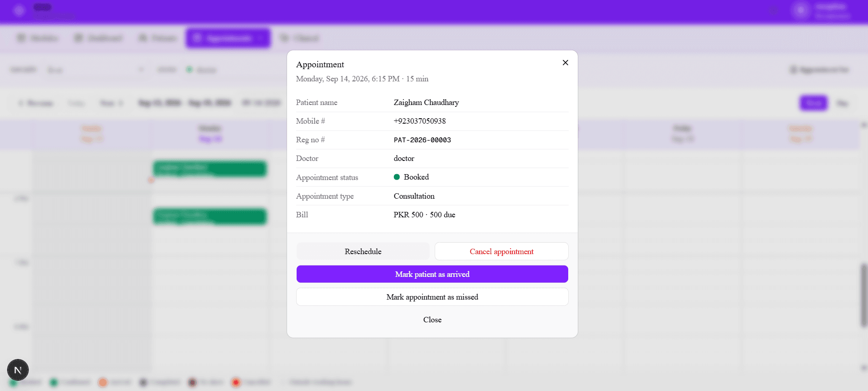Select the patient name Zaigham Chaudhary

(426, 102)
